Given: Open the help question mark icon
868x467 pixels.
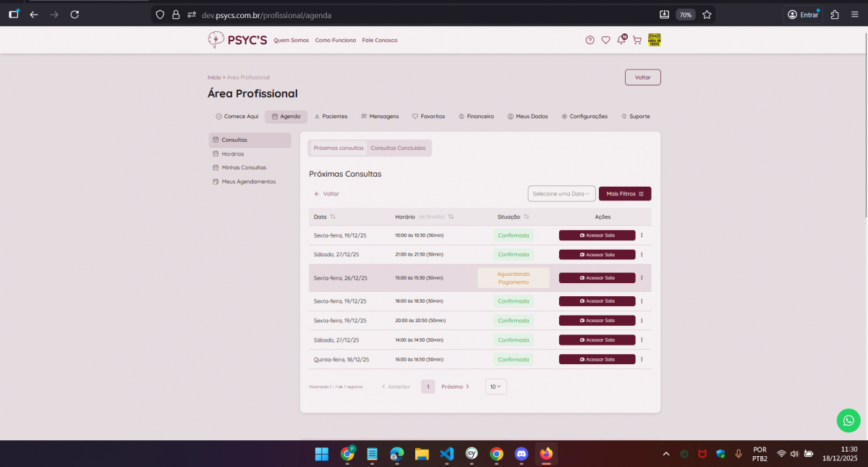Looking at the screenshot, I should point(590,41).
